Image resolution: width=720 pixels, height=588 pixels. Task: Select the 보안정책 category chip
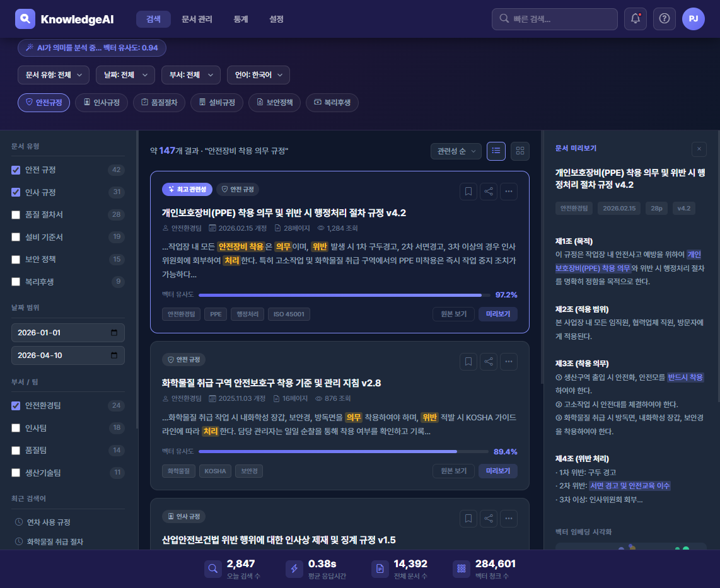coord(275,102)
